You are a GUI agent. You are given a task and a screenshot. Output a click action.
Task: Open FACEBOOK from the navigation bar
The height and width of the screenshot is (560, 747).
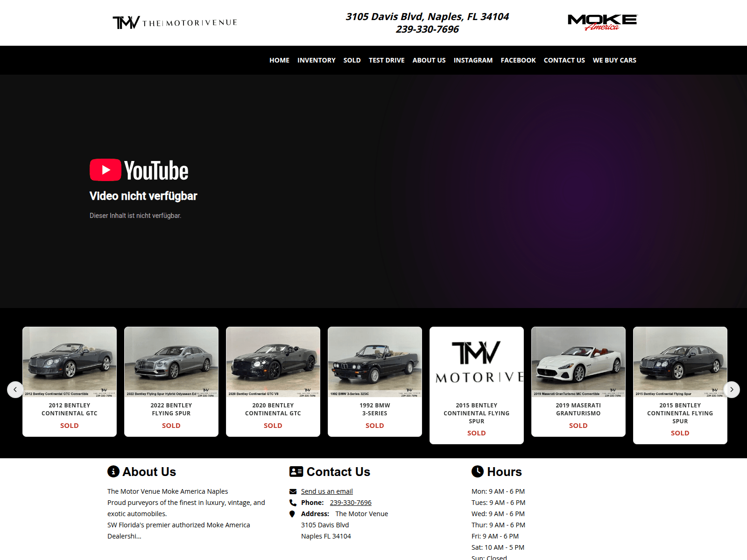click(x=518, y=60)
